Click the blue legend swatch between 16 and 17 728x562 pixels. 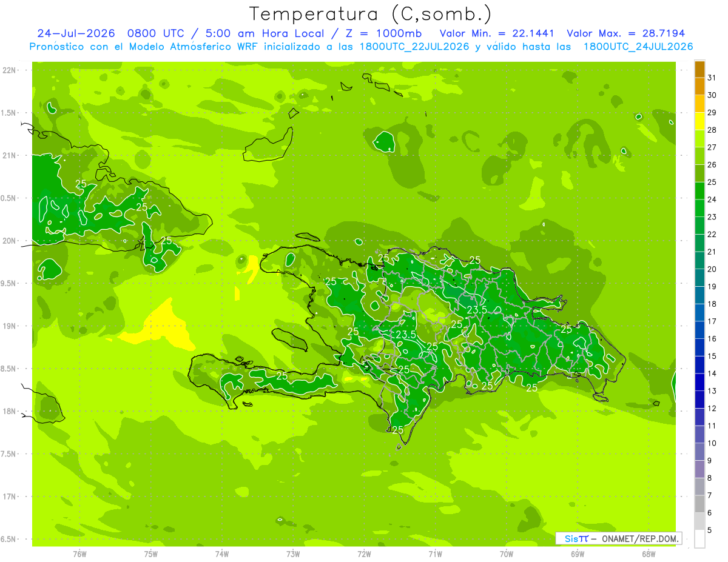click(699, 330)
